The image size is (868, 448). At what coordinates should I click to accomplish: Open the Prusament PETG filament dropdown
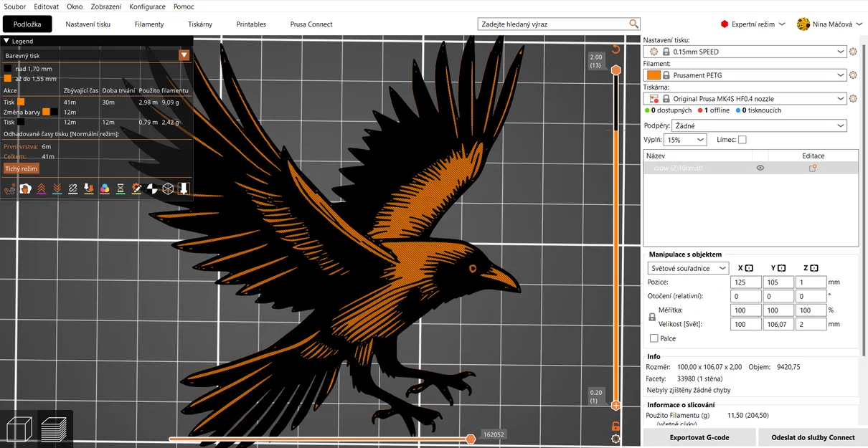(745, 75)
